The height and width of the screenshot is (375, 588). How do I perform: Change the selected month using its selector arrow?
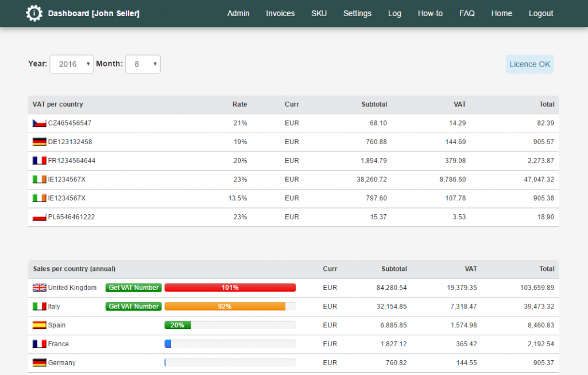pos(153,64)
